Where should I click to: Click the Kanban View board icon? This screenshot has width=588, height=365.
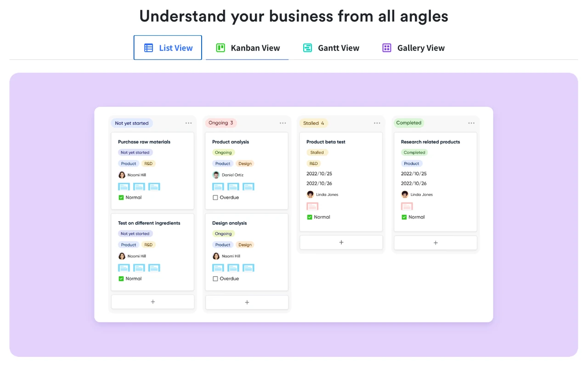coord(220,48)
